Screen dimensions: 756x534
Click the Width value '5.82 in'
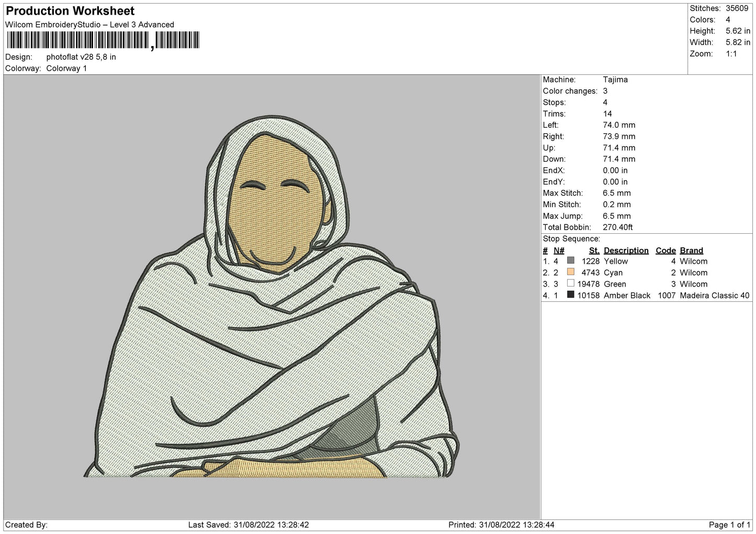coord(738,42)
